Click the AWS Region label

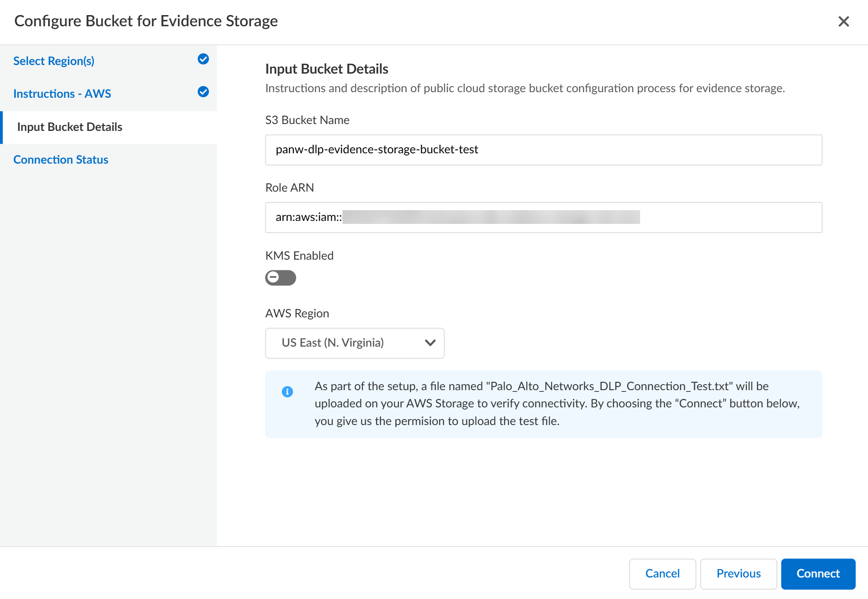[297, 313]
